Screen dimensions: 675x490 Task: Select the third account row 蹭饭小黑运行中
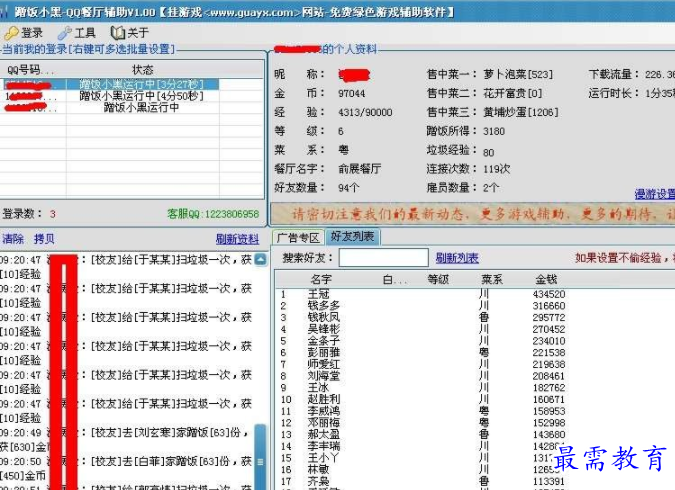point(110,108)
